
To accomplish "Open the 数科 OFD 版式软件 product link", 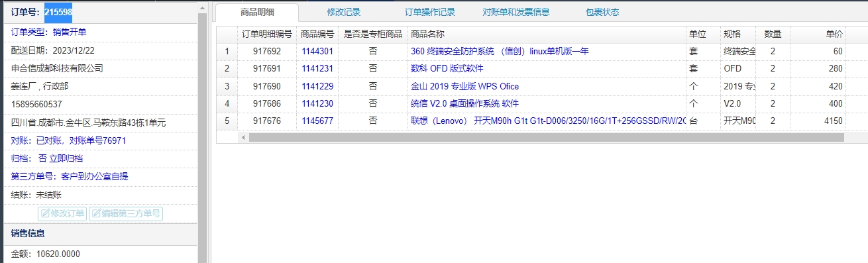I will coord(447,68).
